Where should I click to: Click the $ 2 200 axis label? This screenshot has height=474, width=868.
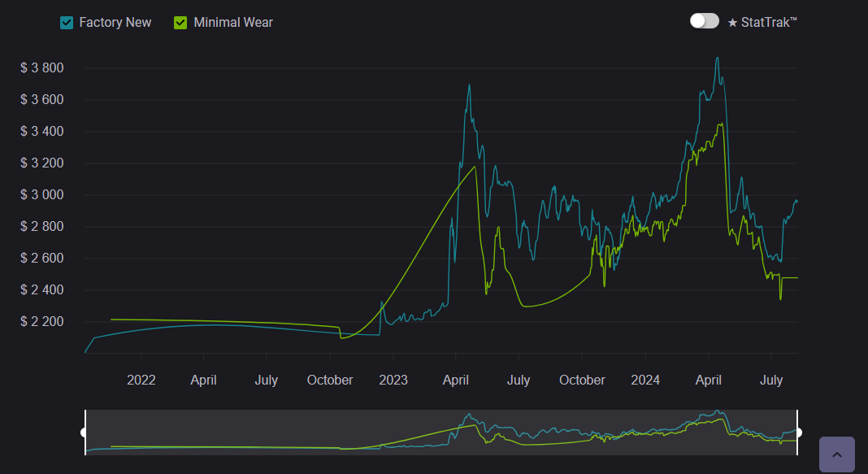pos(42,322)
